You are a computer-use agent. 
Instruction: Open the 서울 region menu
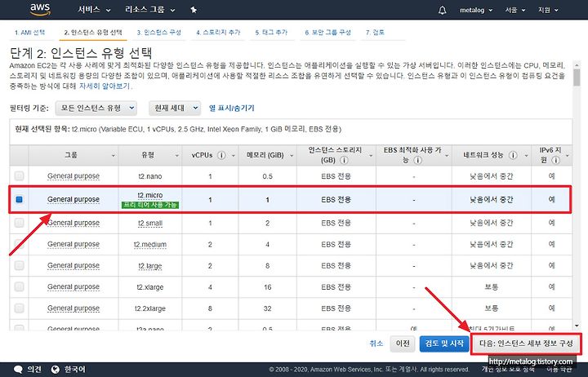click(x=514, y=10)
